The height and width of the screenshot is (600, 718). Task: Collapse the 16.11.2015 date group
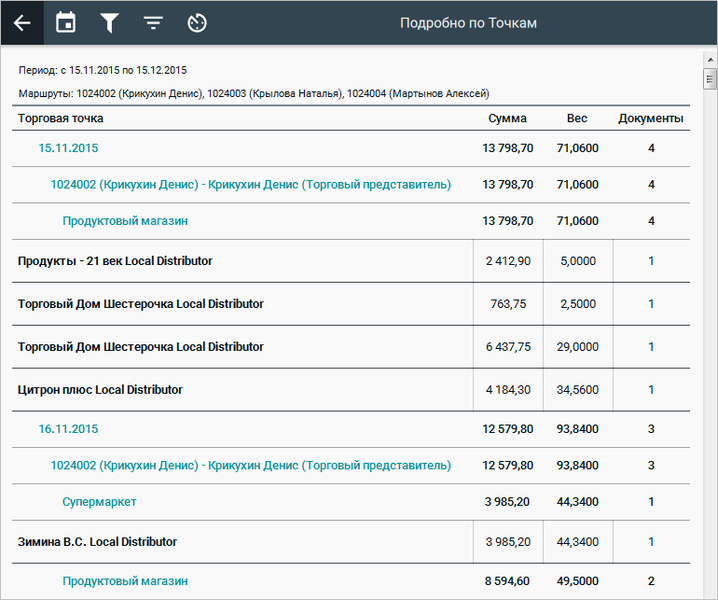click(68, 429)
